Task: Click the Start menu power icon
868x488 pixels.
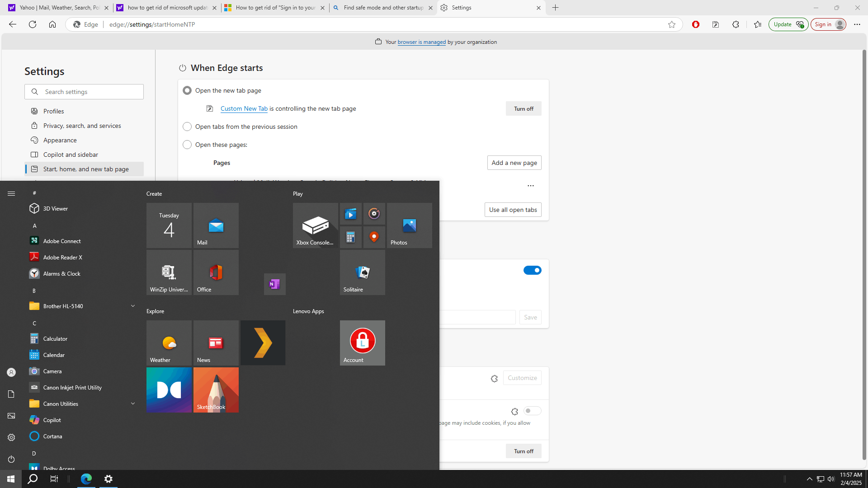Action: click(x=11, y=459)
